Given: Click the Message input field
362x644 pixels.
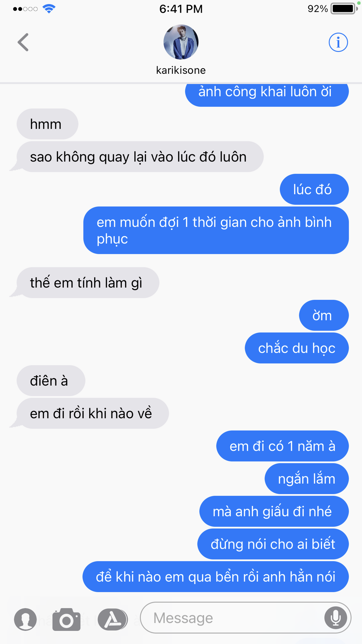Looking at the screenshot, I should point(246,618).
